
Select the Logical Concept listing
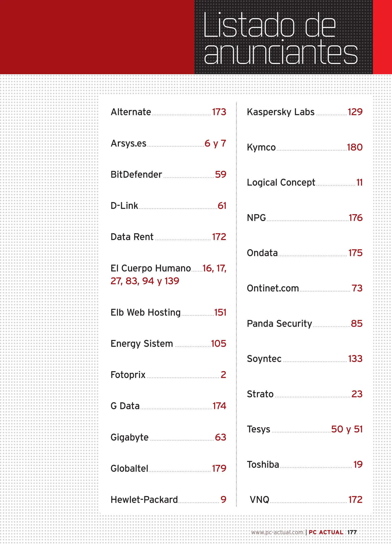(x=281, y=183)
